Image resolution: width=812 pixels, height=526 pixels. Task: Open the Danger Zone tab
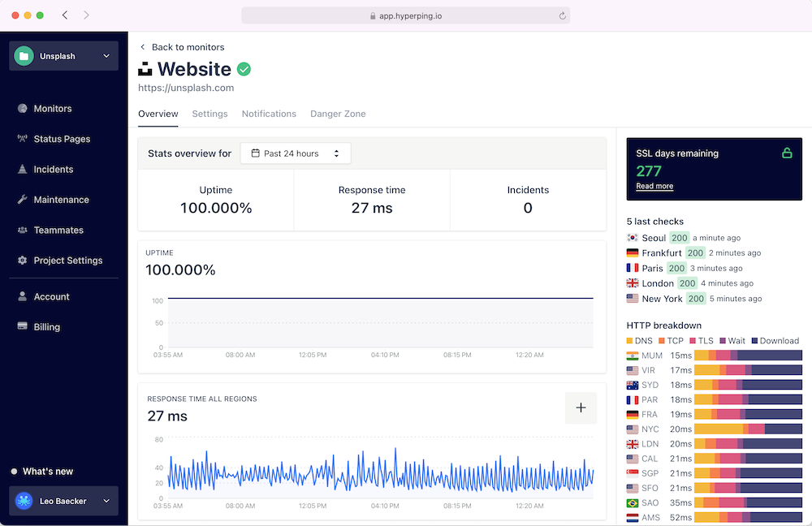point(338,114)
